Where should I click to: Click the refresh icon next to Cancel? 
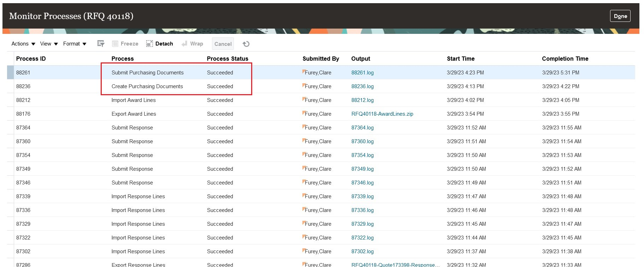point(246,44)
